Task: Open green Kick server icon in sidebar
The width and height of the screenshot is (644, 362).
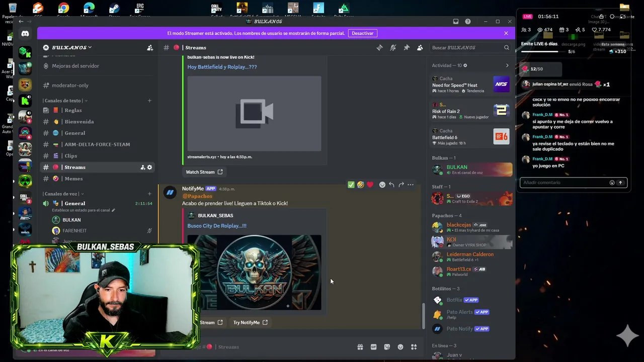Action: coord(25,101)
